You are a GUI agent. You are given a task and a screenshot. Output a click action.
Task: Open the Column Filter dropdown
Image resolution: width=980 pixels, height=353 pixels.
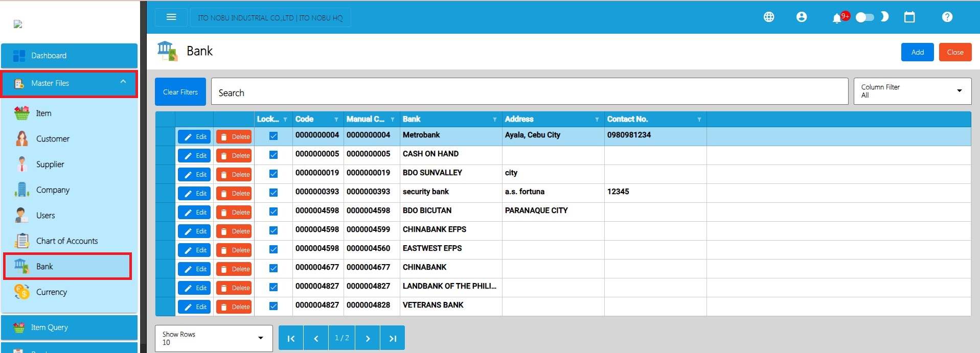click(x=912, y=91)
